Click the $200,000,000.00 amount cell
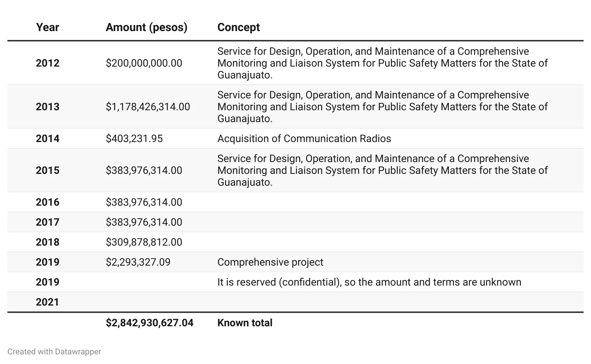The width and height of the screenshot is (591, 364). pos(144,63)
